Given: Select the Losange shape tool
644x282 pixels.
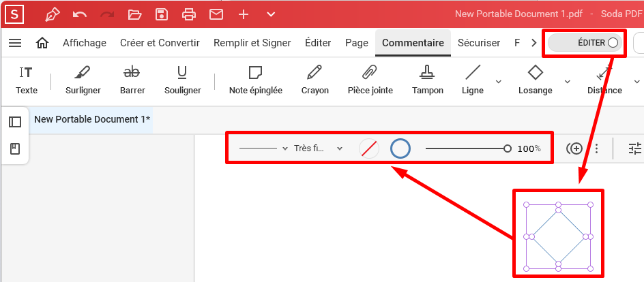Looking at the screenshot, I should coord(535,81).
